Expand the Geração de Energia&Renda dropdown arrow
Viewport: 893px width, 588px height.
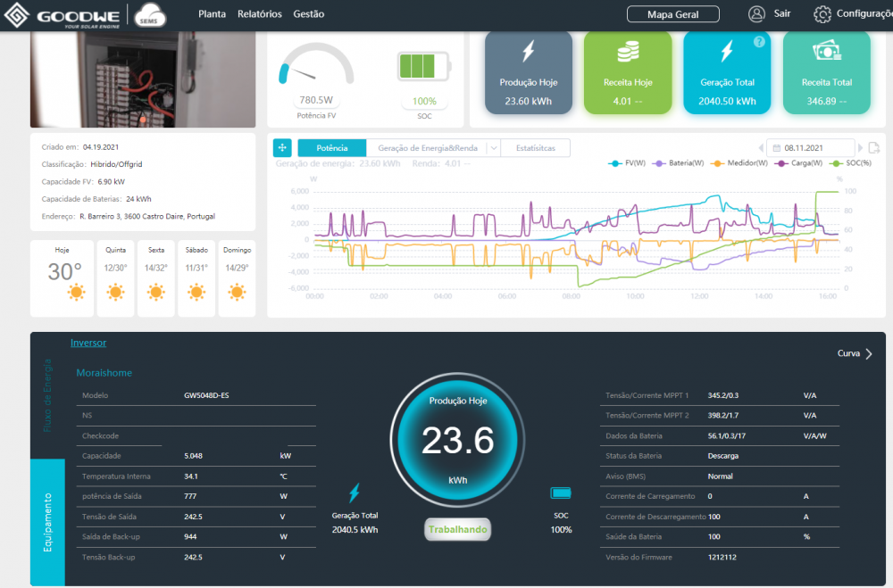pos(494,148)
